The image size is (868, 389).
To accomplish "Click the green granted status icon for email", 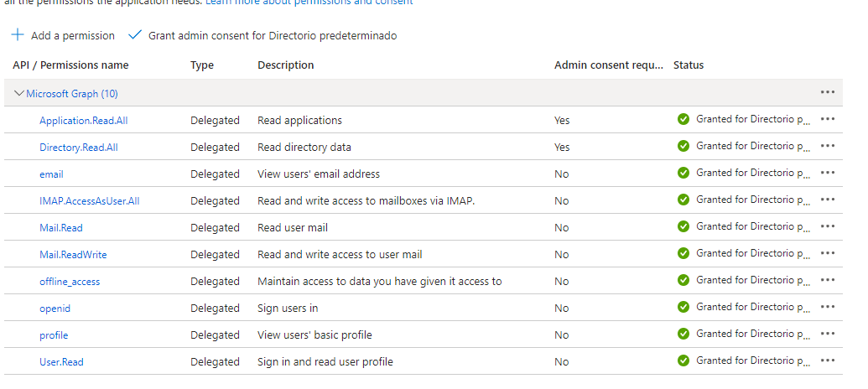I will point(683,173).
